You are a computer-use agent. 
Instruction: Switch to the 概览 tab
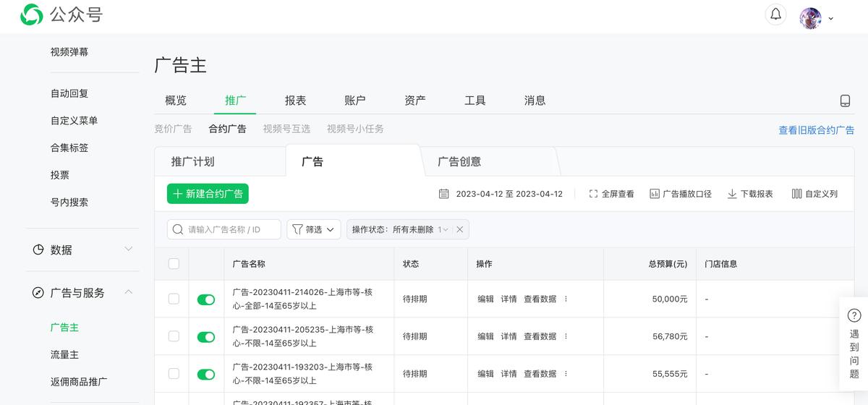coord(176,101)
